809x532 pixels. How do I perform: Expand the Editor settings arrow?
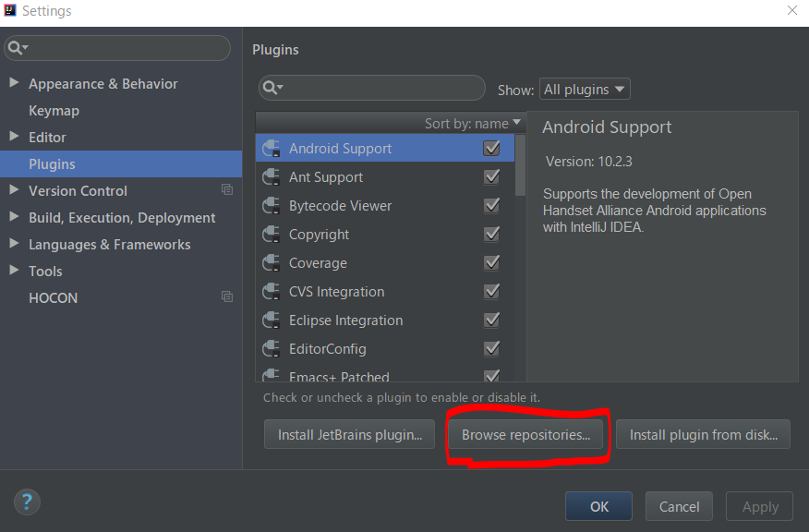(14, 136)
